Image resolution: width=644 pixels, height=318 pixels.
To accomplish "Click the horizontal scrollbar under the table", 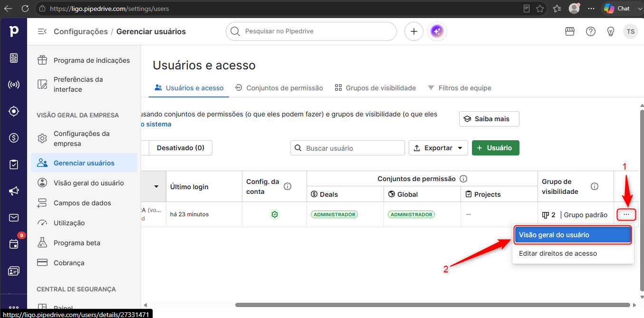I will click(433, 305).
